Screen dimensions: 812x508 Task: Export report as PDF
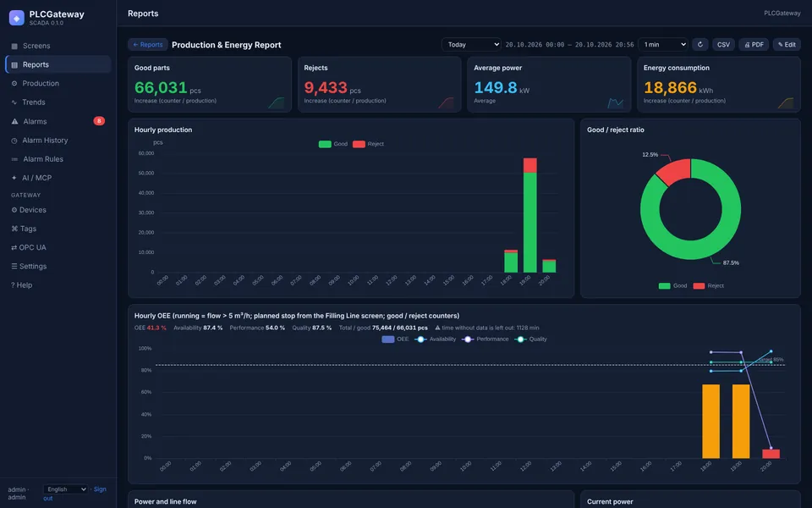point(754,45)
